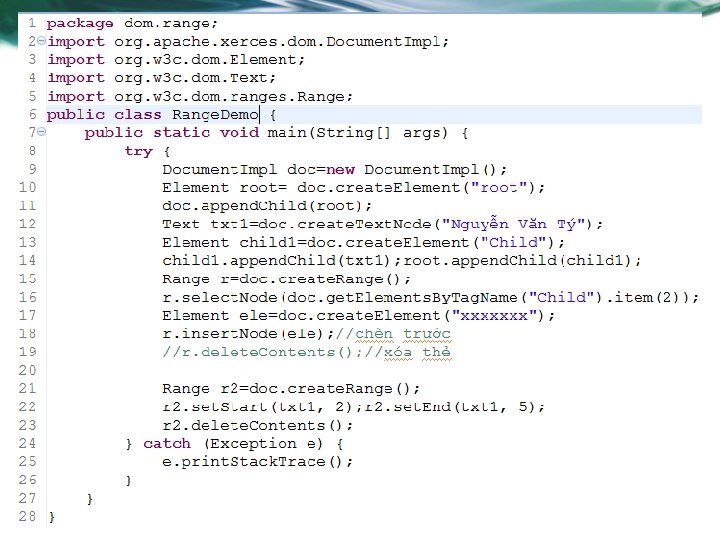Click the "xxxxxxx" string literal
Viewport: 720px width, 540px height.
[x=494, y=316]
